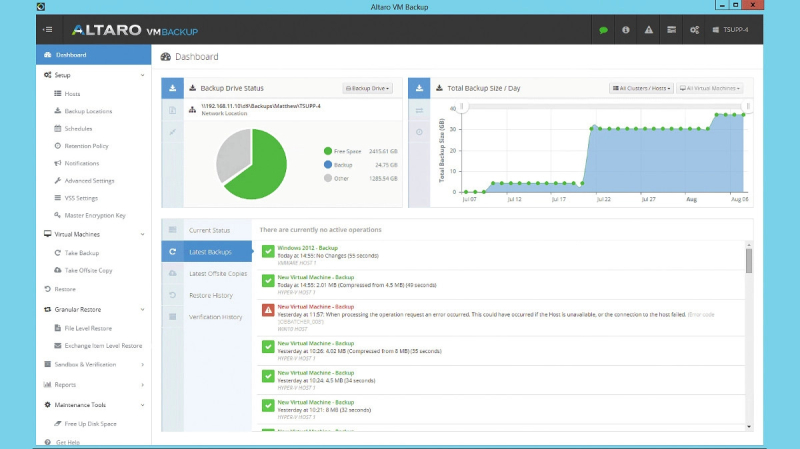Select the Latest Offsite Copies tab
800x449 pixels.
(217, 273)
